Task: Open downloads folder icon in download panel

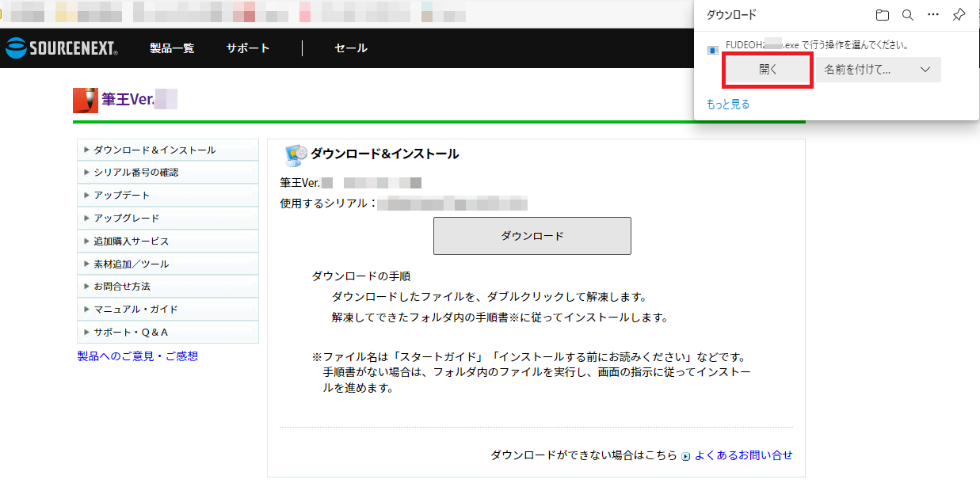Action: coord(883,15)
